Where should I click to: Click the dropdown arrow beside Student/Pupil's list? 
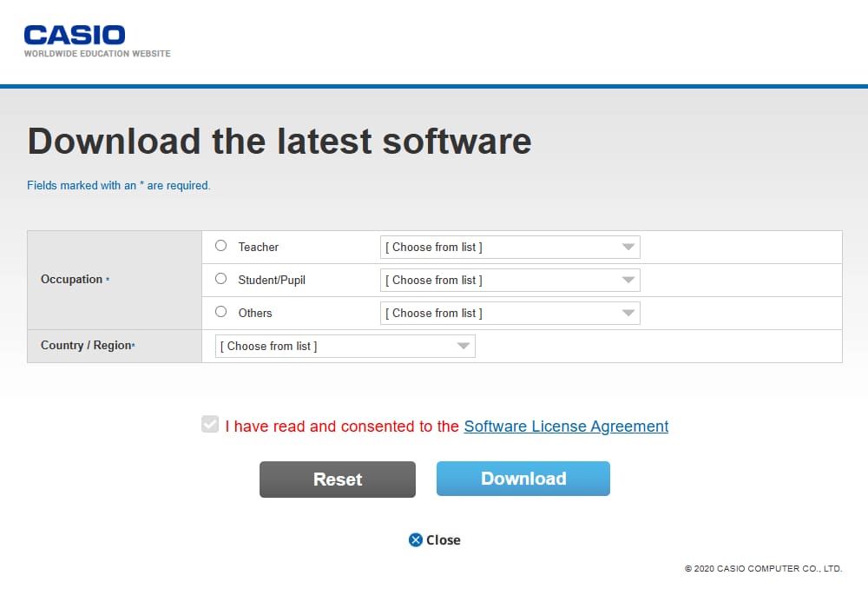pos(628,280)
